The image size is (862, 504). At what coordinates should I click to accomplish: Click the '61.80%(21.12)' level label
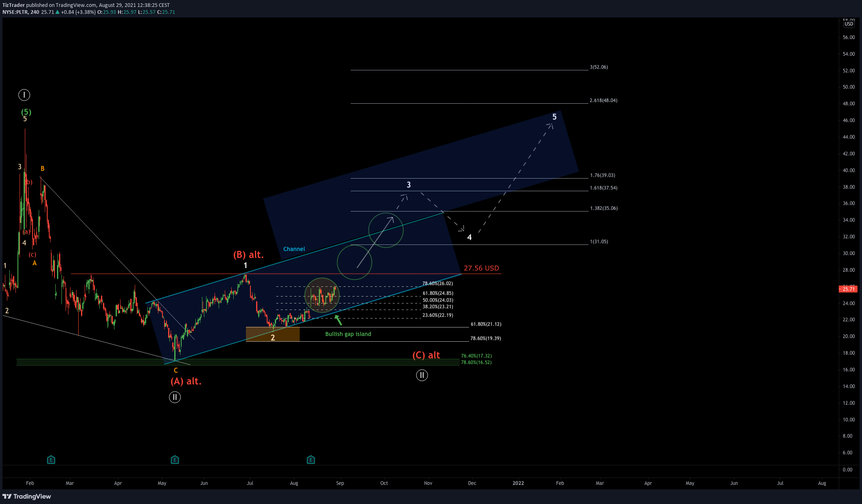(x=486, y=324)
